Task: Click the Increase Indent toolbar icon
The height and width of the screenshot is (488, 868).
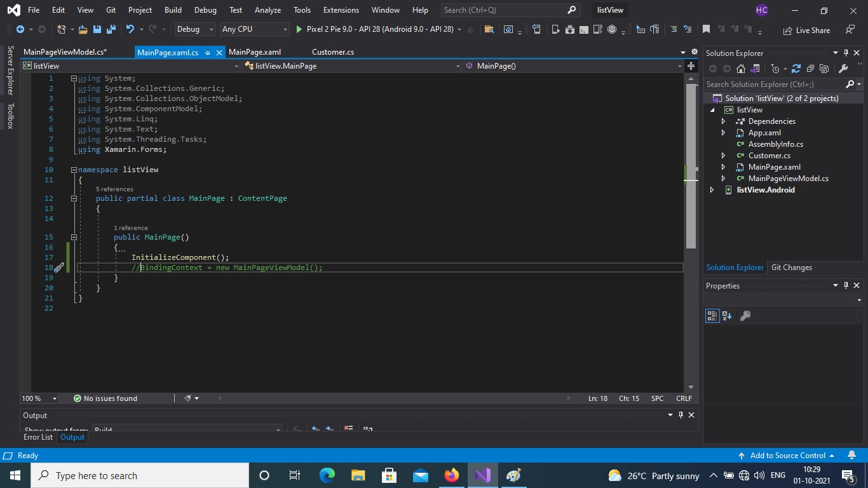Action: [x=654, y=29]
